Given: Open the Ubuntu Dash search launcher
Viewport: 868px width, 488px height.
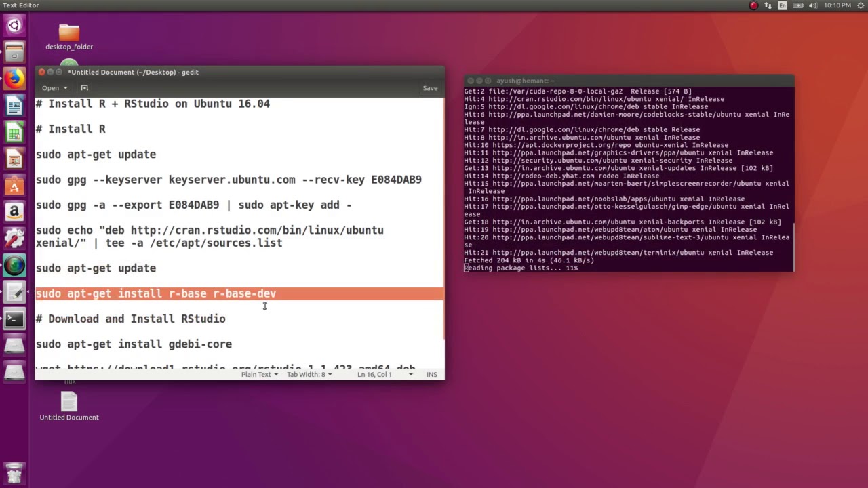Looking at the screenshot, I should (x=14, y=26).
